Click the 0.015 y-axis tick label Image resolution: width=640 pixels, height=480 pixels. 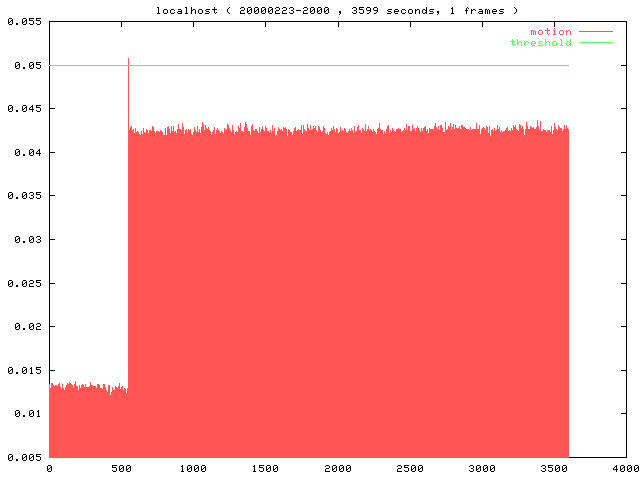pyautogui.click(x=20, y=370)
